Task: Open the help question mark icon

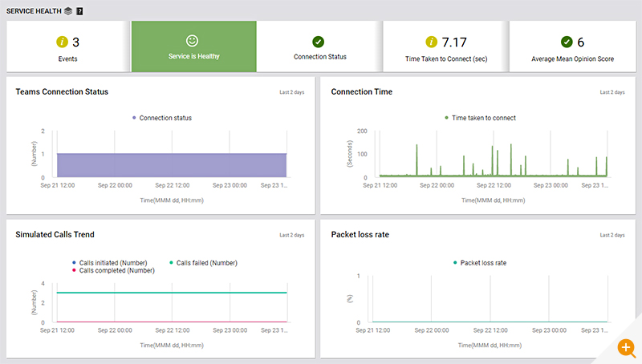Action: pos(79,11)
